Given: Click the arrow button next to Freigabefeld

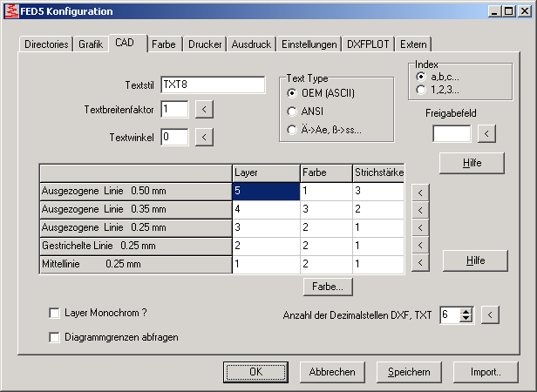Looking at the screenshot, I should [x=486, y=133].
